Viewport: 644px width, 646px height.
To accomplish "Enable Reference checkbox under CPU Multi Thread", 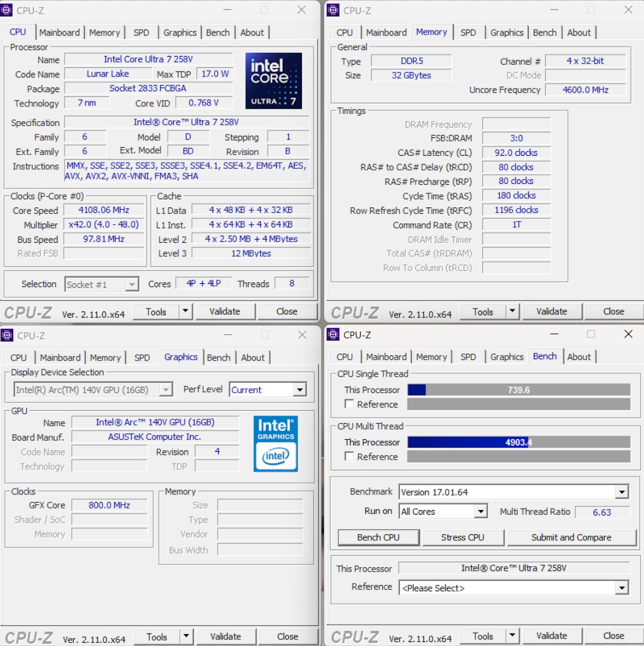I will 349,457.
